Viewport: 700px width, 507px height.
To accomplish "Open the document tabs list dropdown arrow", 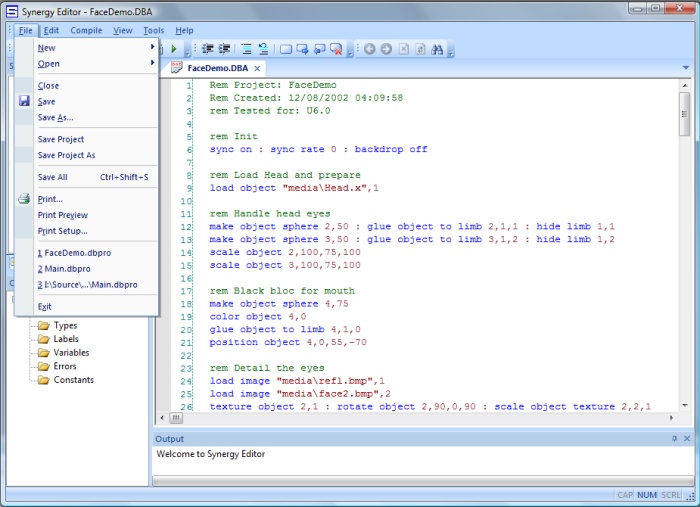I will (686, 68).
